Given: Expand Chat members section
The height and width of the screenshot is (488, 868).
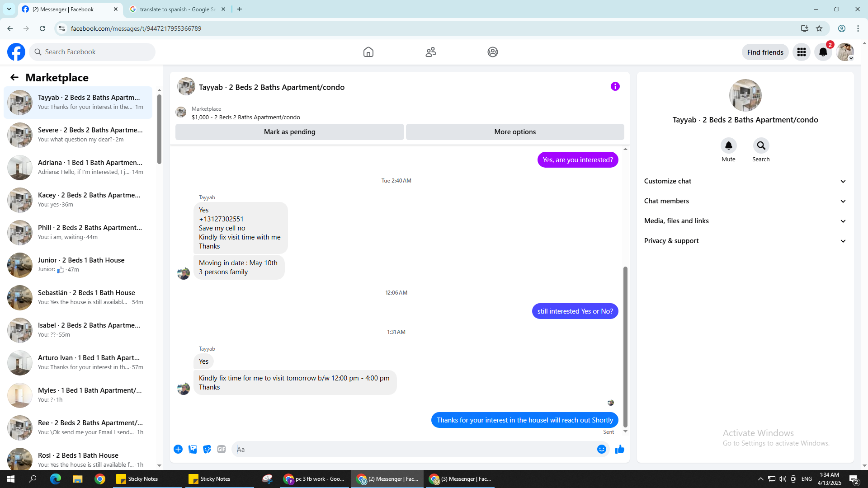Looking at the screenshot, I should [x=745, y=201].
